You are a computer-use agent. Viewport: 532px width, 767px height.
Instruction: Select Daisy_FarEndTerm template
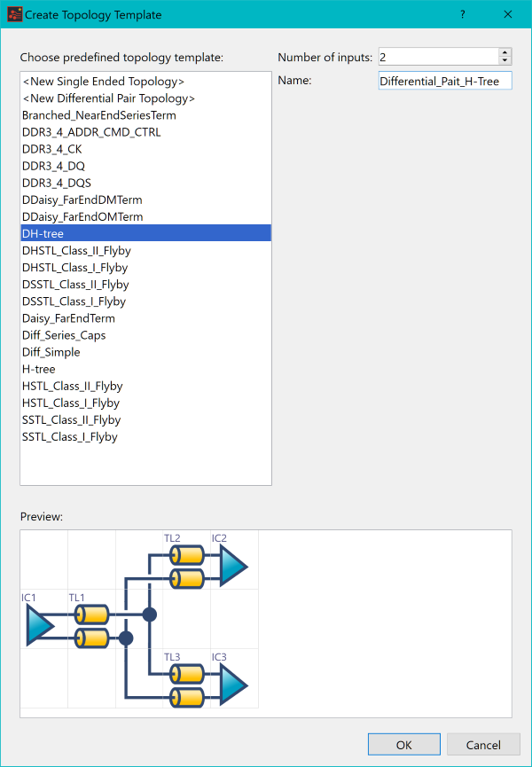pyautogui.click(x=145, y=318)
